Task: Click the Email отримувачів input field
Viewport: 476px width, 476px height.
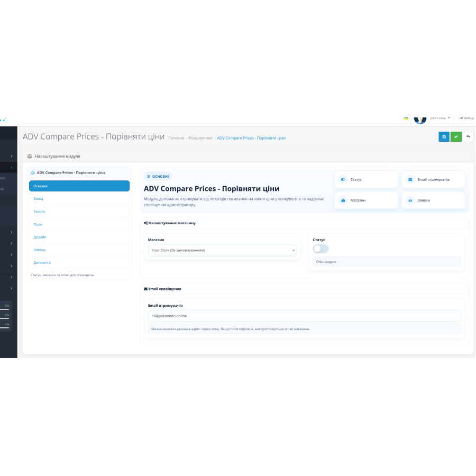Action: 304,316
